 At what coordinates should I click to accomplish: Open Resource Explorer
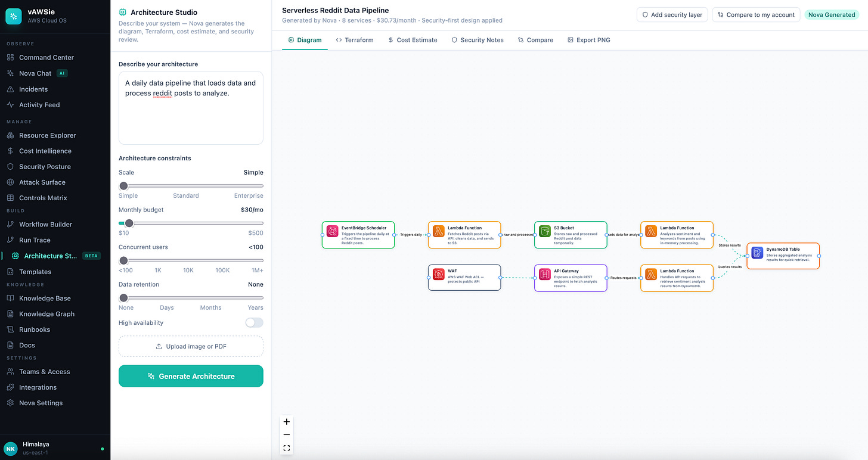[48, 135]
